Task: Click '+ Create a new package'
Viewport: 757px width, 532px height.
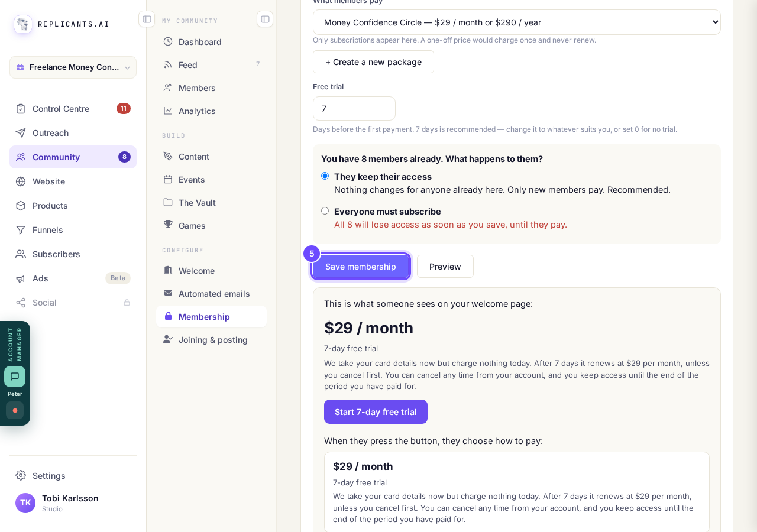Action: pos(373,62)
